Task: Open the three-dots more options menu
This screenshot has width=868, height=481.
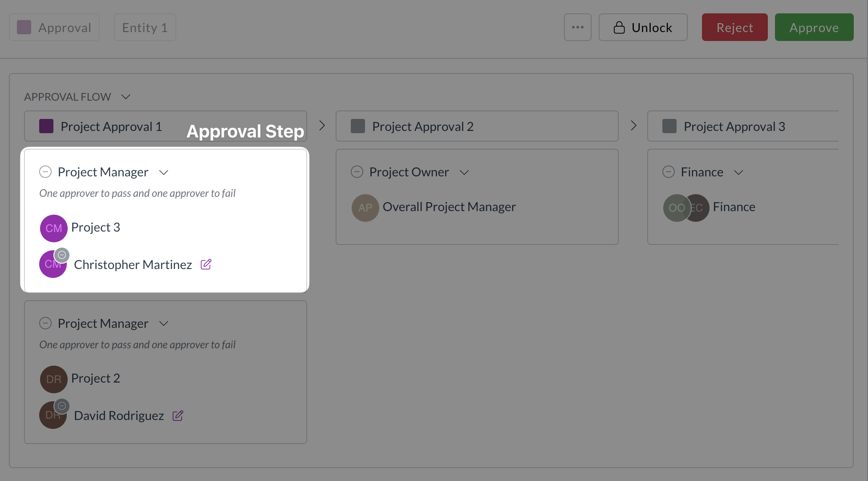Action: point(577,27)
